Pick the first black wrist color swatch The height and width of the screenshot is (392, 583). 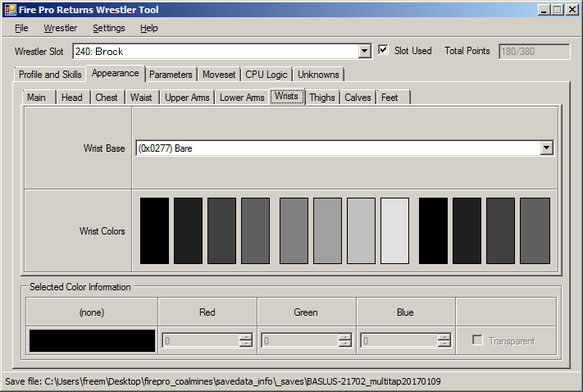pos(154,230)
